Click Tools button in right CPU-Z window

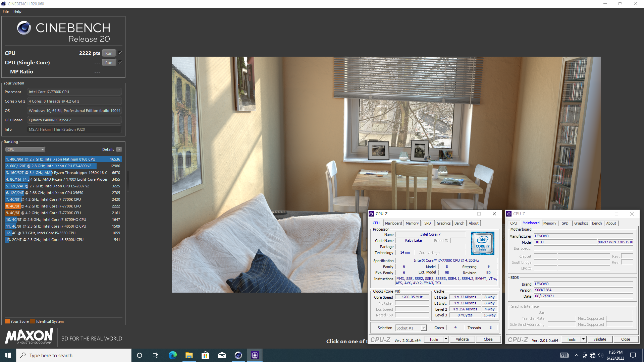(x=571, y=340)
